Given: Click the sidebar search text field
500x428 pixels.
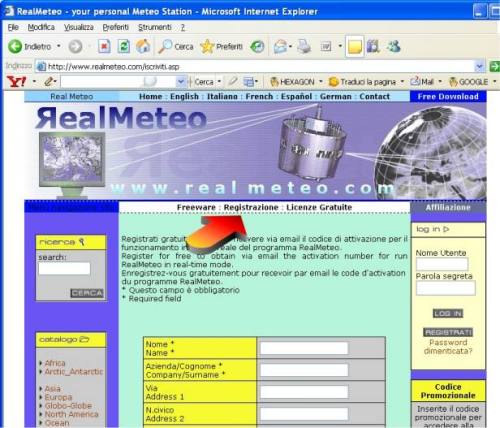Looking at the screenshot, I should click(x=64, y=268).
